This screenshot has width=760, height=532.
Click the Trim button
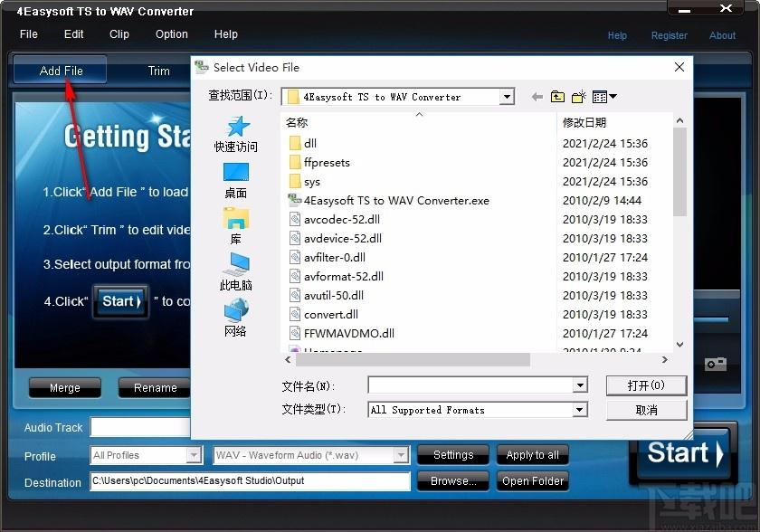(158, 71)
